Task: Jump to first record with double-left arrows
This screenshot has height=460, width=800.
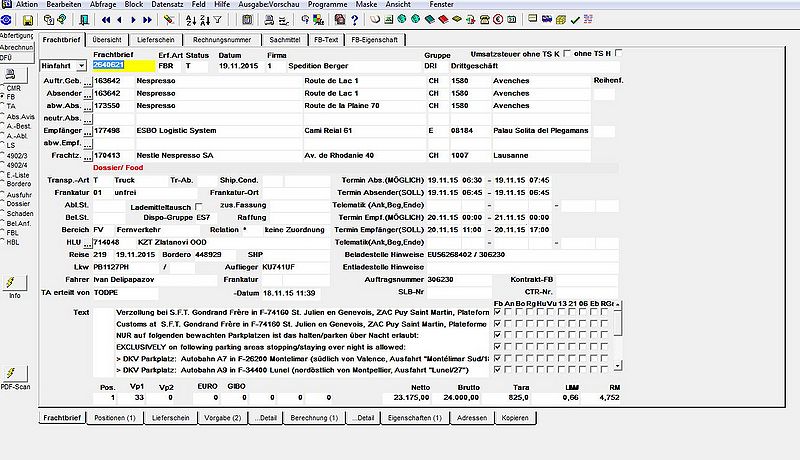Action: pos(106,20)
